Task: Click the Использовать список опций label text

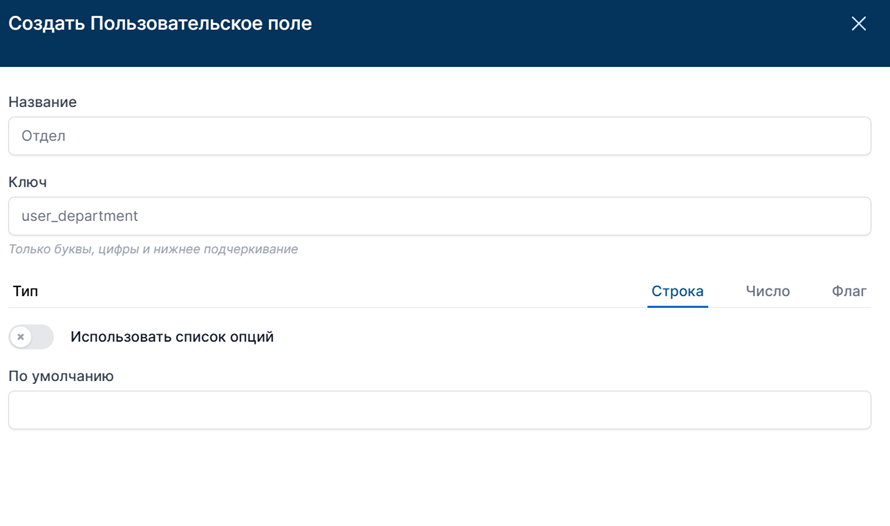Action: tap(172, 337)
